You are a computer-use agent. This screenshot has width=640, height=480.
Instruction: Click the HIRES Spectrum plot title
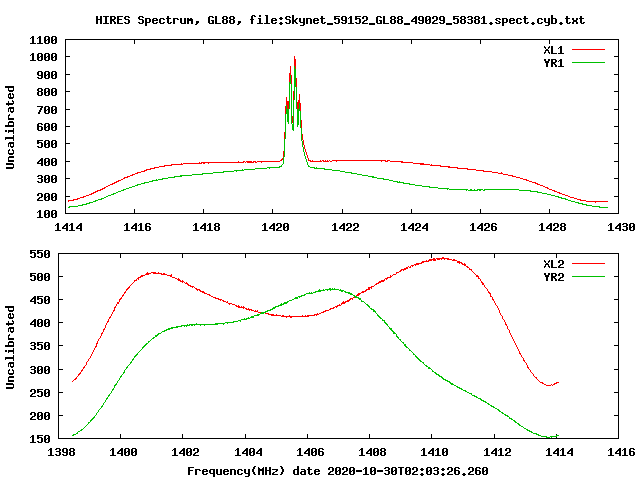click(340, 20)
